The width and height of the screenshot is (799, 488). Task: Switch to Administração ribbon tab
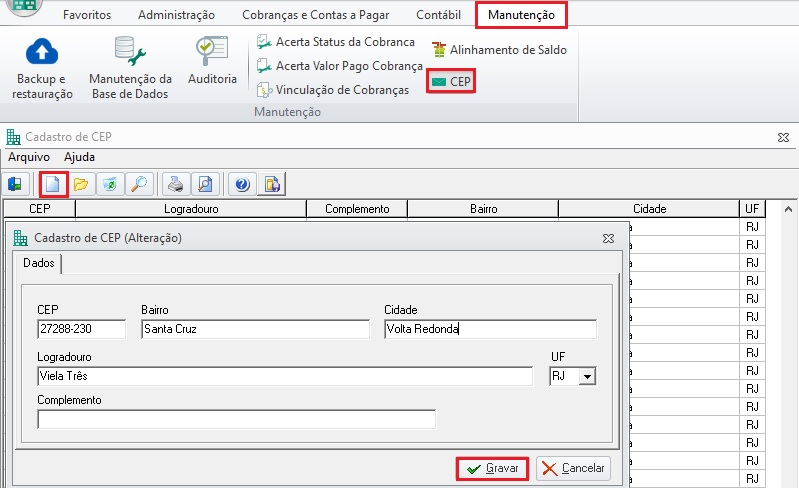(x=176, y=15)
